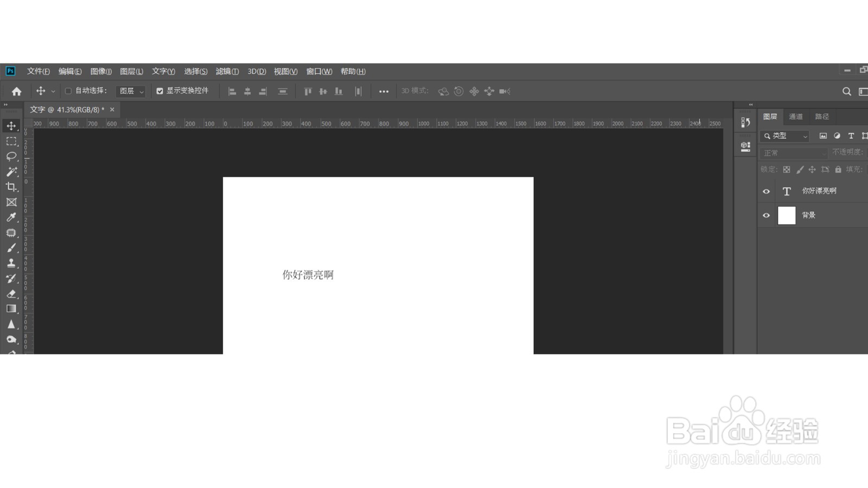Open the 窗口(W) menu
This screenshot has width=868, height=488.
click(x=319, y=72)
